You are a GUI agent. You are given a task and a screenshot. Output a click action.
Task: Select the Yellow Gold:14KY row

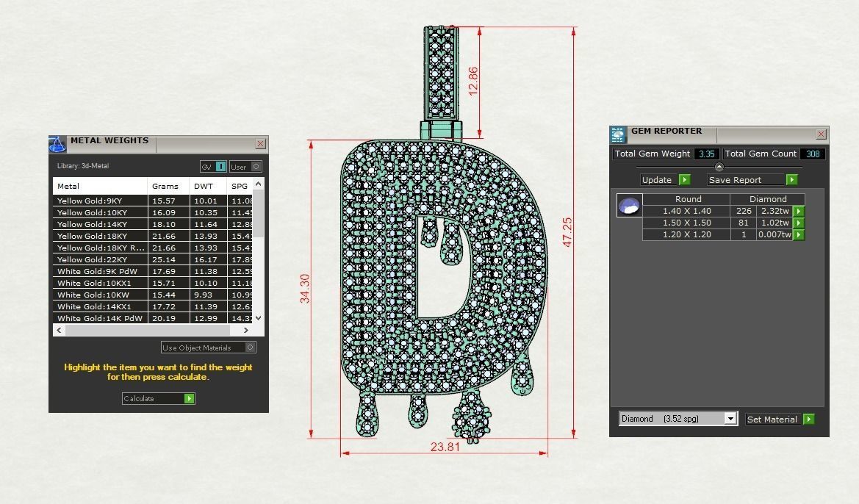[153, 224]
